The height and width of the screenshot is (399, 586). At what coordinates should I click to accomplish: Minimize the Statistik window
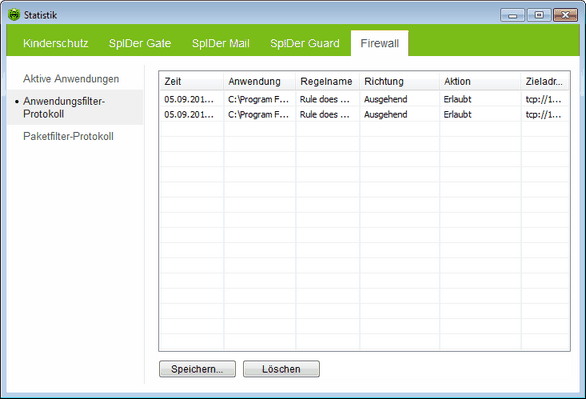click(x=512, y=15)
